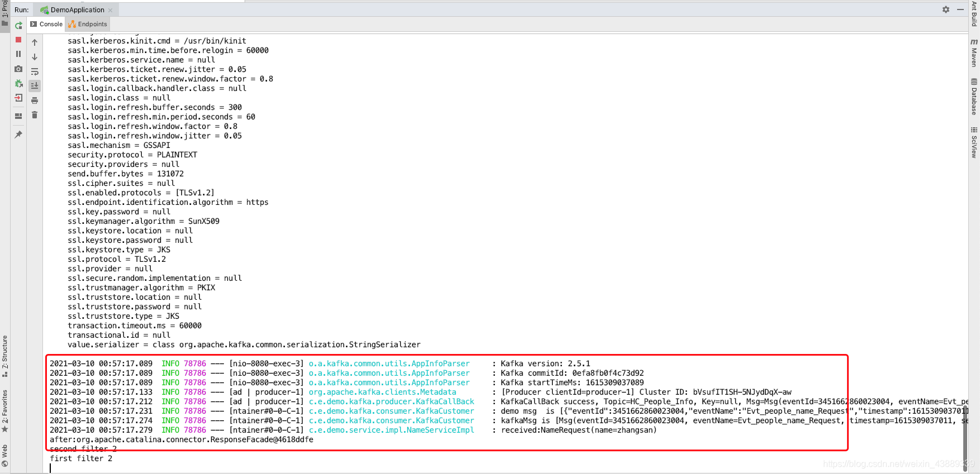The width and height of the screenshot is (980, 474).
Task: Print the console output
Action: point(35,100)
